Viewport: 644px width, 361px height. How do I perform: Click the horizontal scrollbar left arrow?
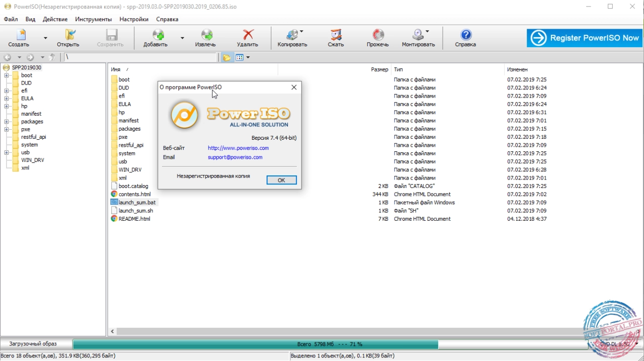pos(113,331)
